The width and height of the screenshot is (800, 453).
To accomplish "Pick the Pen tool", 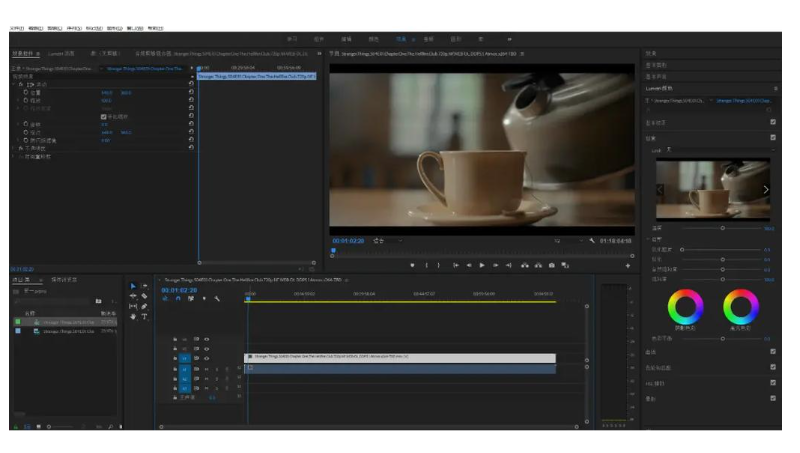I will [144, 307].
